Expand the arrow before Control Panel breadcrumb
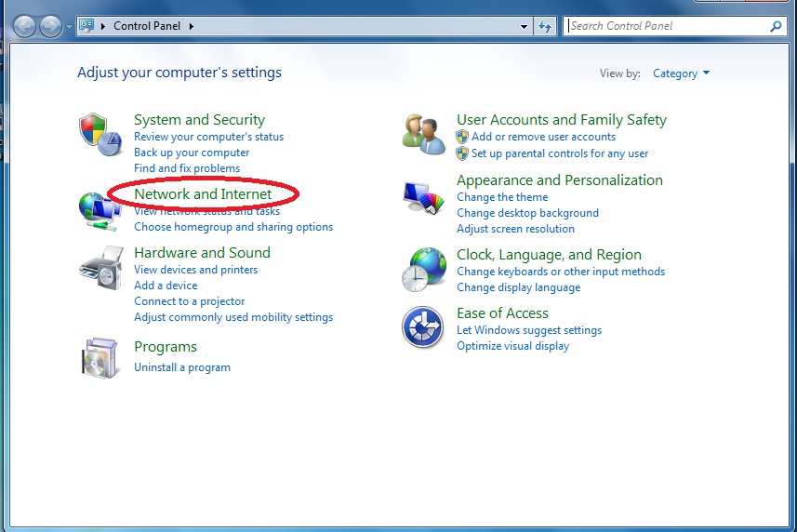 coord(102,26)
